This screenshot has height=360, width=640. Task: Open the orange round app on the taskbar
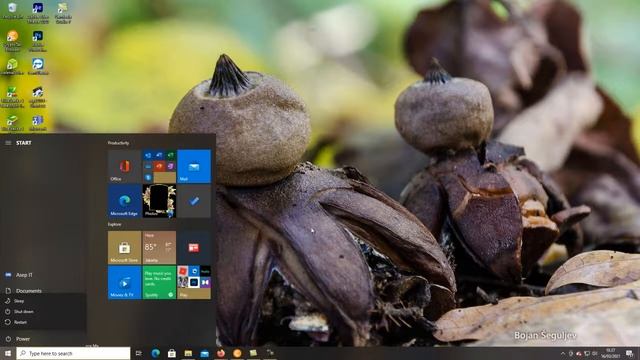(237, 353)
